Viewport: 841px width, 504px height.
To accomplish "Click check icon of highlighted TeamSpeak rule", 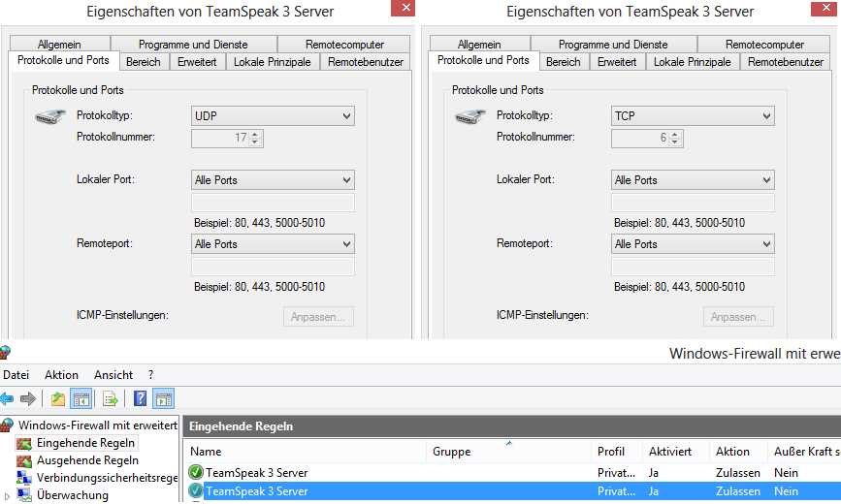I will pyautogui.click(x=196, y=490).
